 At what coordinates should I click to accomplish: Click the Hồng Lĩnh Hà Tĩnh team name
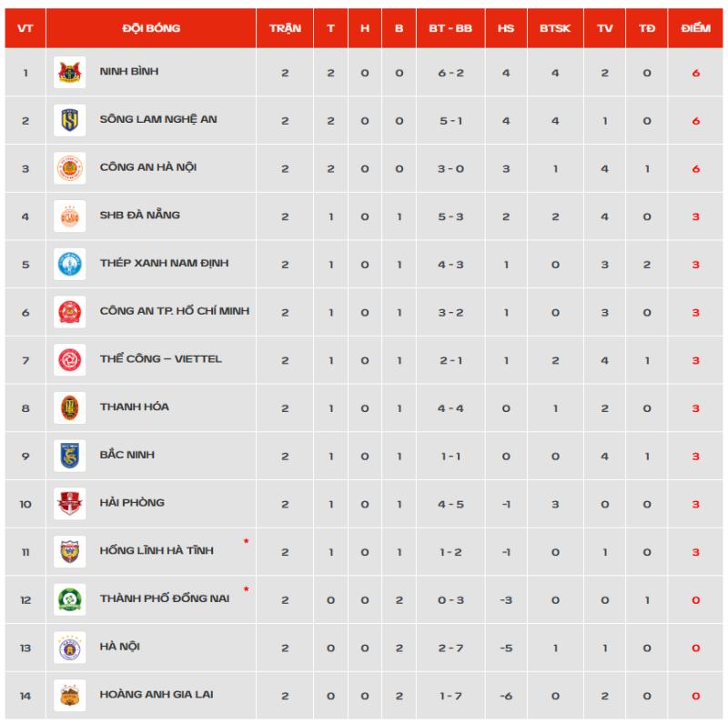pos(157,550)
